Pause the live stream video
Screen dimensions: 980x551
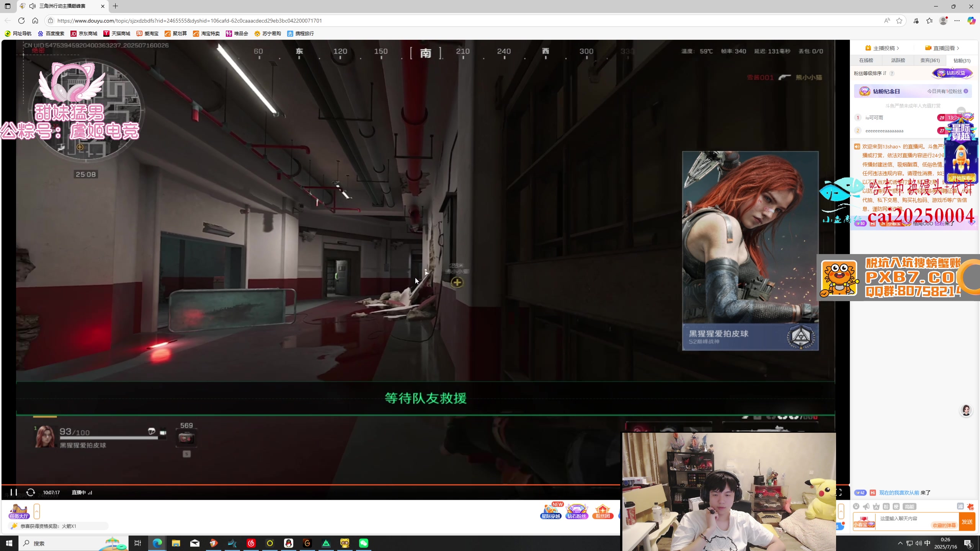click(x=13, y=492)
